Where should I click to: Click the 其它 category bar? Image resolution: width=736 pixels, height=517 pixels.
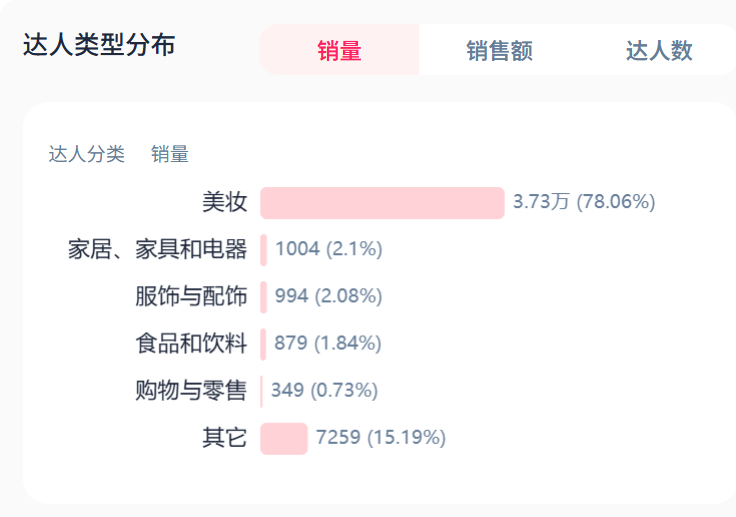click(x=284, y=438)
